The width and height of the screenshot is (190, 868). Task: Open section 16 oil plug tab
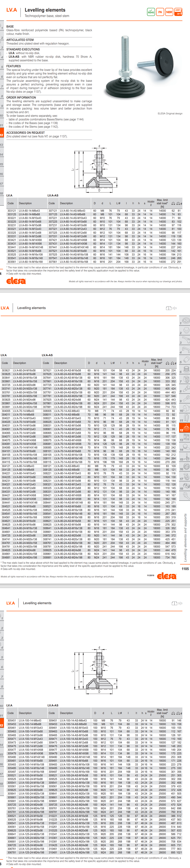click(184, 467)
